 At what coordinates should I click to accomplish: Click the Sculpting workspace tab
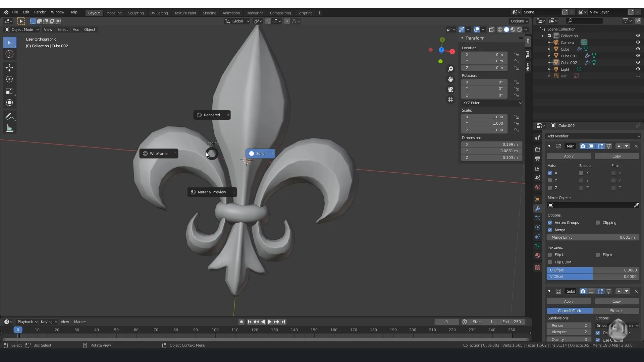136,12
